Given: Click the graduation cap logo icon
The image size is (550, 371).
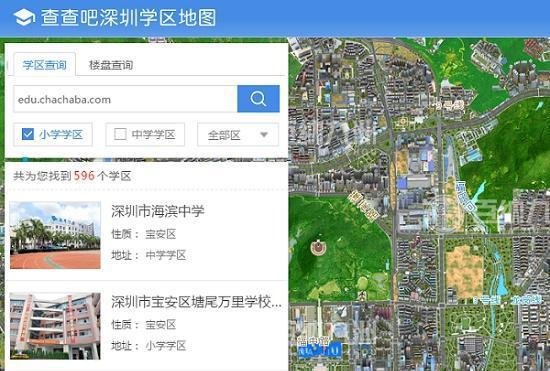Looking at the screenshot, I should pos(24,18).
